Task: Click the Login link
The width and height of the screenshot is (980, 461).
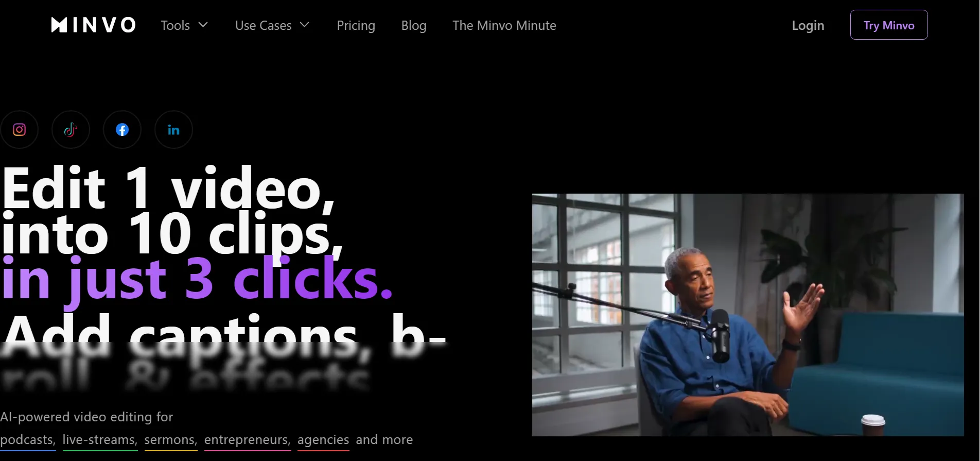Action: tap(808, 25)
